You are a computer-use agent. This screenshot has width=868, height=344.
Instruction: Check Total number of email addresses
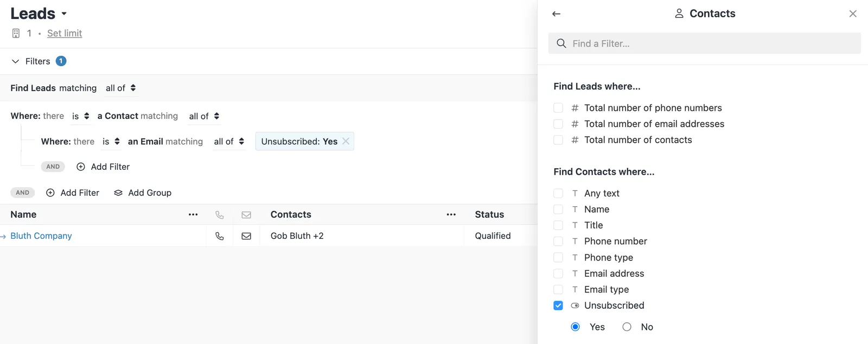pyautogui.click(x=558, y=124)
